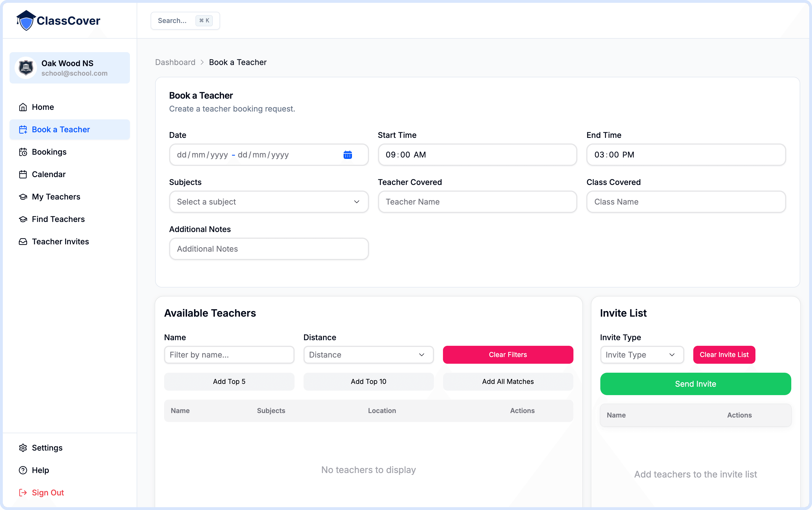The height and width of the screenshot is (510, 812).
Task: Open the Bookings page
Action: (x=70, y=152)
